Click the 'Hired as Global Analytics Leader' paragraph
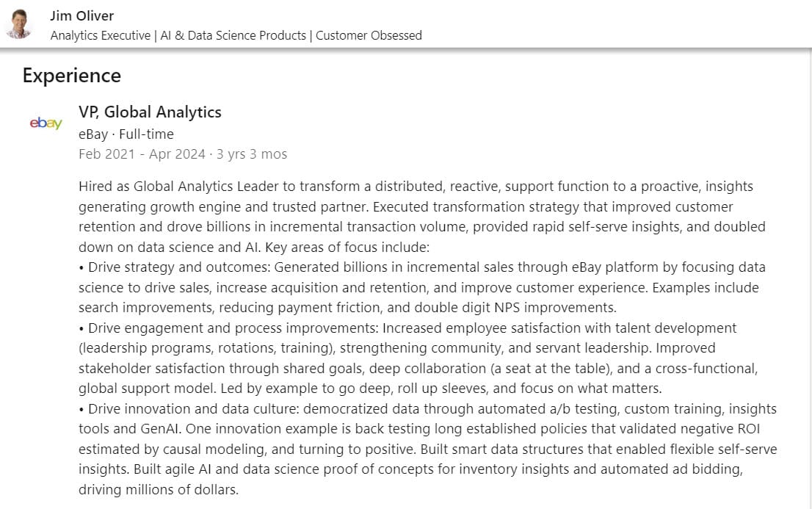 (422, 217)
